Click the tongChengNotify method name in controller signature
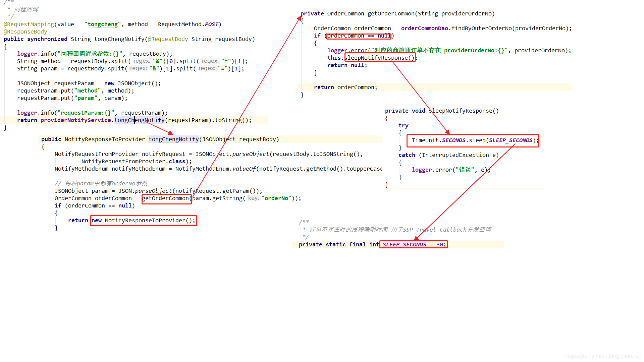The width and height of the screenshot is (644, 362). [119, 39]
